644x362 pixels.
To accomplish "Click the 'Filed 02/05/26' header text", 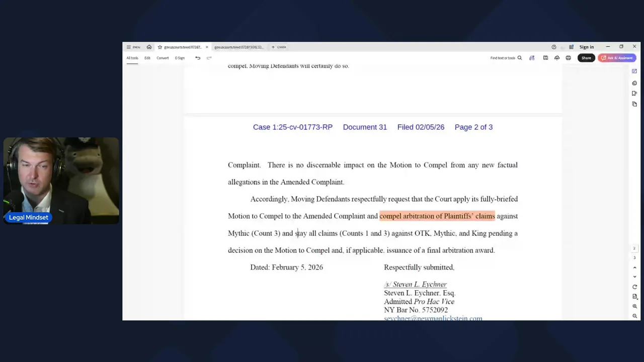I will pyautogui.click(x=421, y=127).
